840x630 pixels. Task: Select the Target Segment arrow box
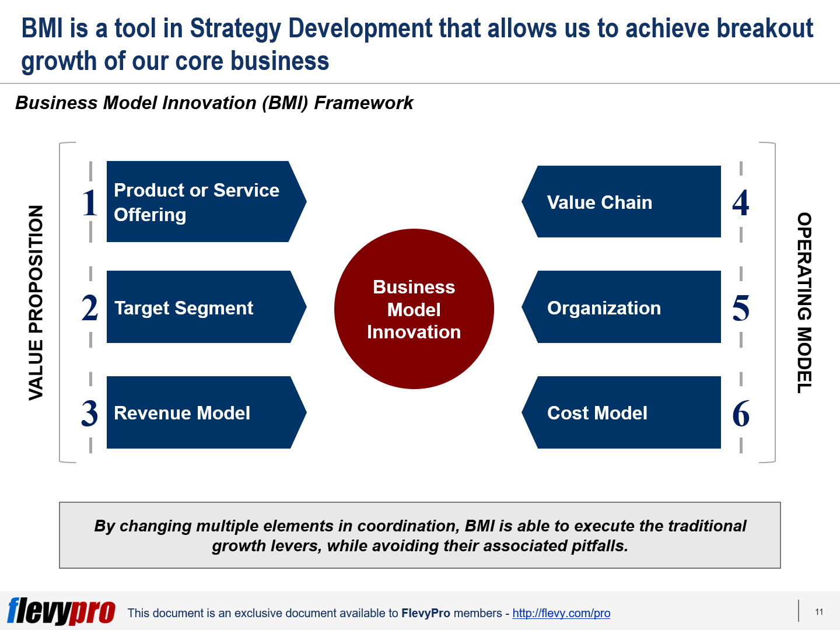206,307
